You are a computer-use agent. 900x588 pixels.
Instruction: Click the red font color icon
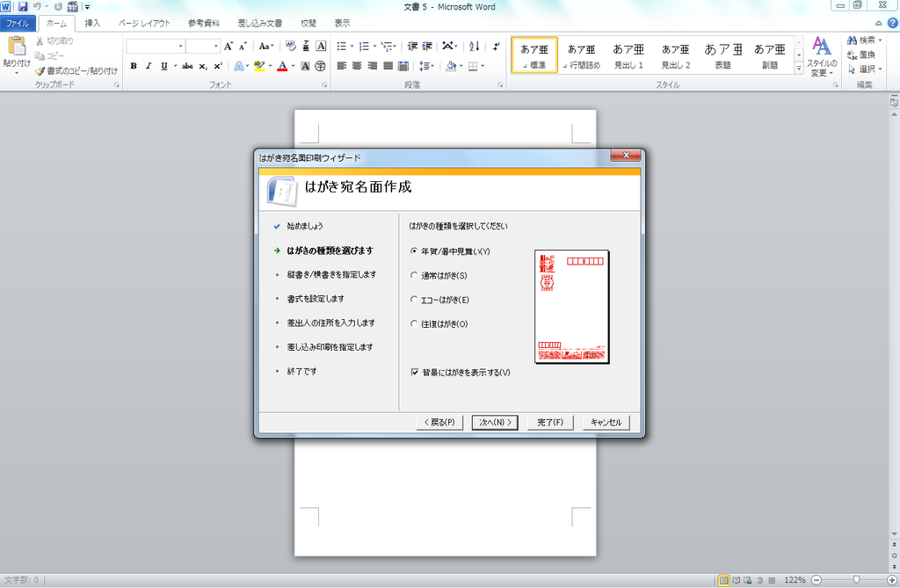tap(282, 66)
